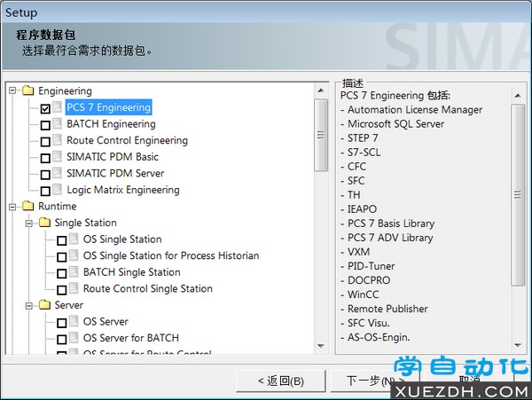532x400 pixels.
Task: Enable OS Single Station for Process Historian checkbox
Action: tap(62, 257)
